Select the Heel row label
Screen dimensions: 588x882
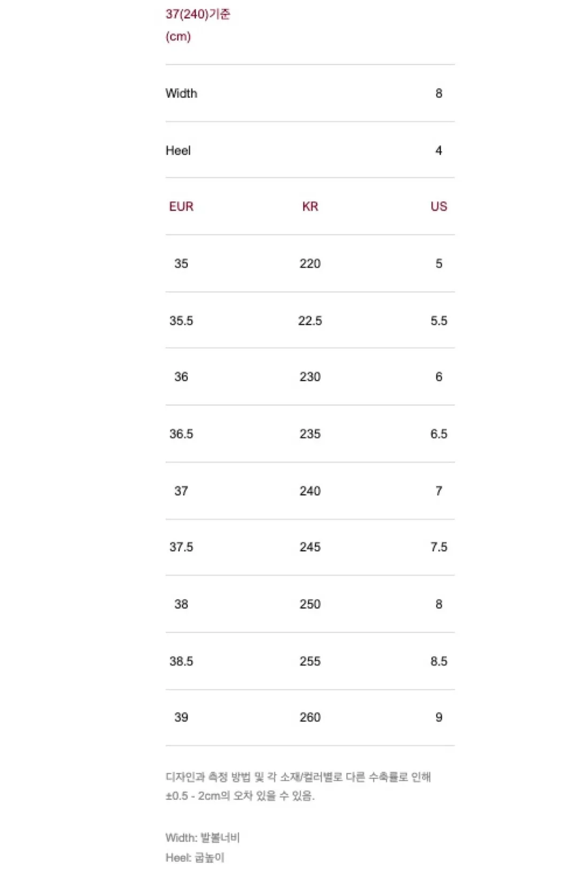[178, 150]
